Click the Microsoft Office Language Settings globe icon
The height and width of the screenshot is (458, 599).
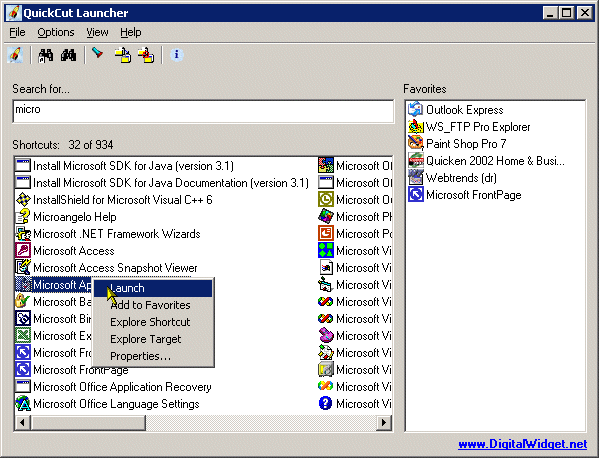23,403
